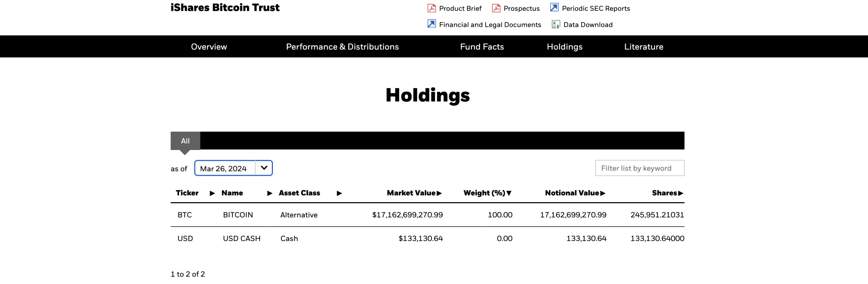Sort by the Asset Class column arrow
The image size is (868, 284).
339,193
